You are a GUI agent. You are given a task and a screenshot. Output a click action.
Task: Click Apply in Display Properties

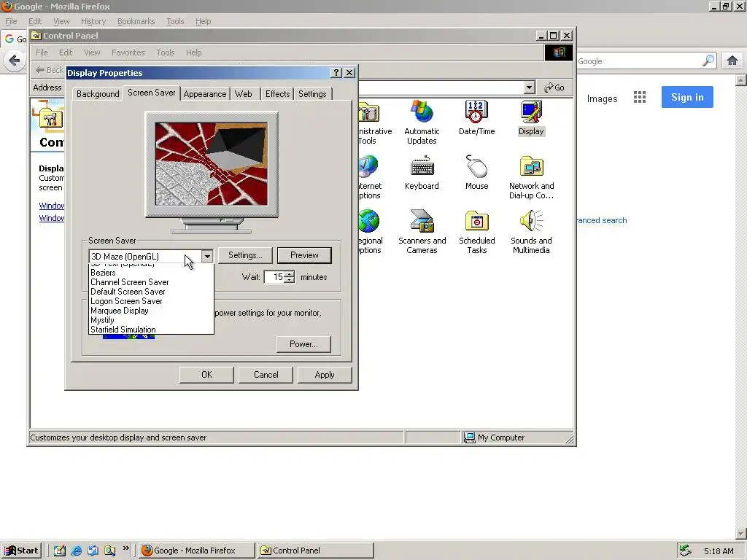(325, 375)
